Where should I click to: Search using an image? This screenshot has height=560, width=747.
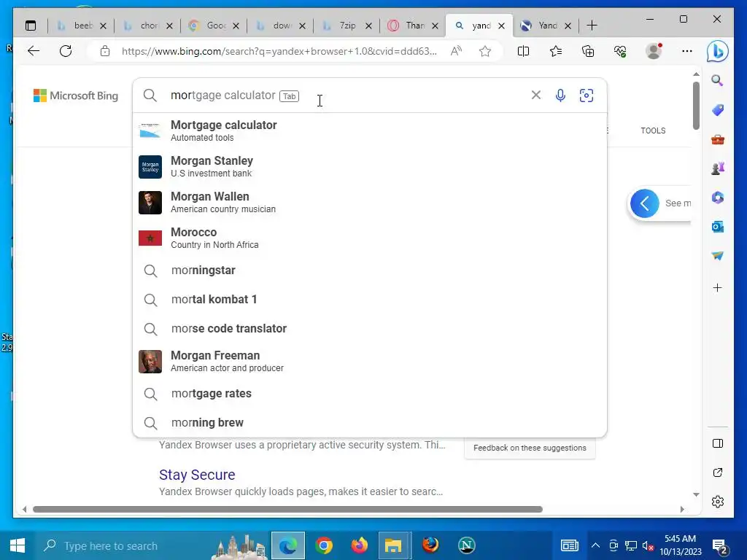coord(586,96)
